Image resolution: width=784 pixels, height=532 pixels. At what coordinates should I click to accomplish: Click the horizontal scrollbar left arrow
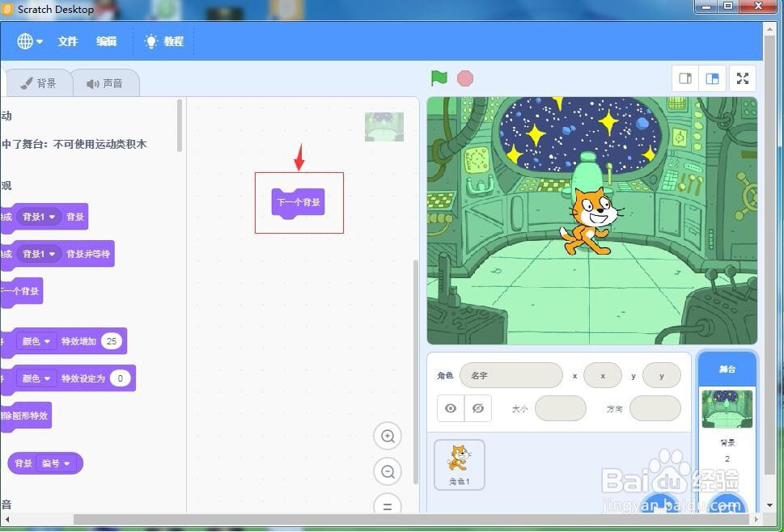click(7, 520)
